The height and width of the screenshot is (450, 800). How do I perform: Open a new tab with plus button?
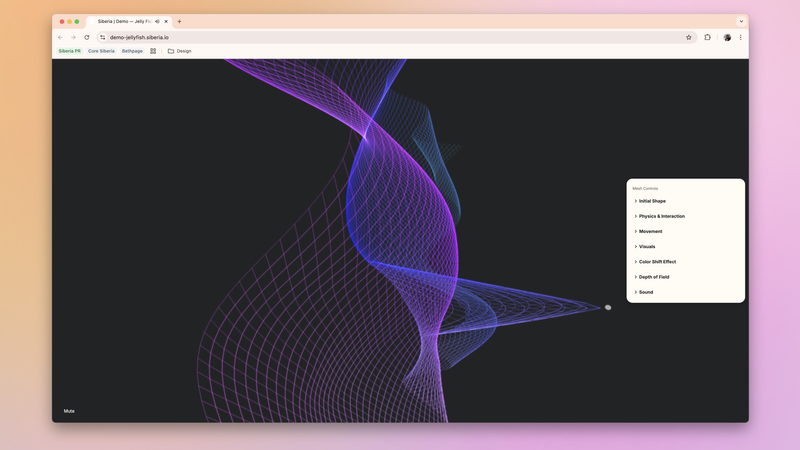[x=179, y=21]
